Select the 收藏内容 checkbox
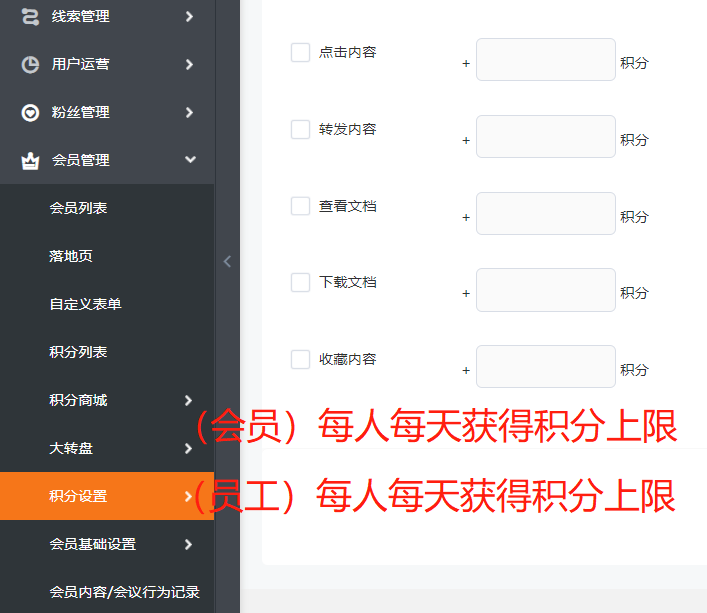The width and height of the screenshot is (707, 613). (300, 359)
